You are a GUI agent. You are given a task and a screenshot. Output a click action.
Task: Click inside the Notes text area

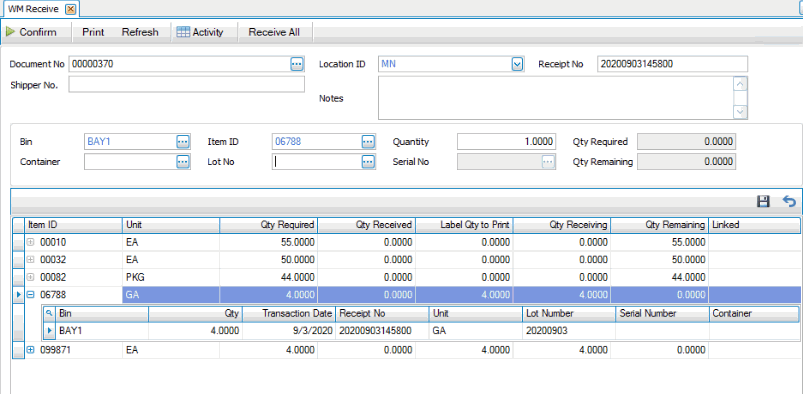(x=556, y=98)
